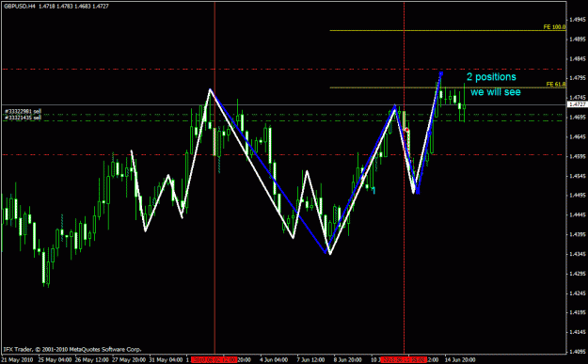Click the 25 May 04:00 time label
This screenshot has width=588, height=364.
click(54, 360)
